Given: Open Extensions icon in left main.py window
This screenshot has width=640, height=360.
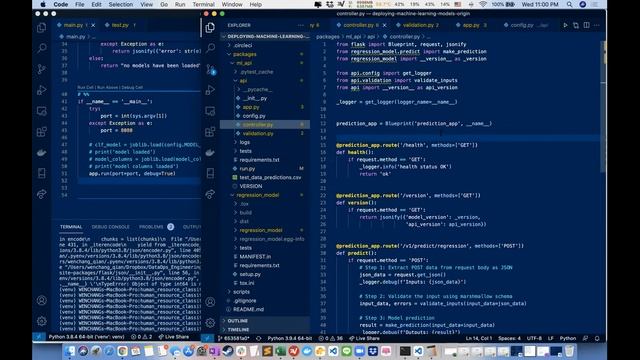Looking at the screenshot, I should pyautogui.click(x=42, y=131).
